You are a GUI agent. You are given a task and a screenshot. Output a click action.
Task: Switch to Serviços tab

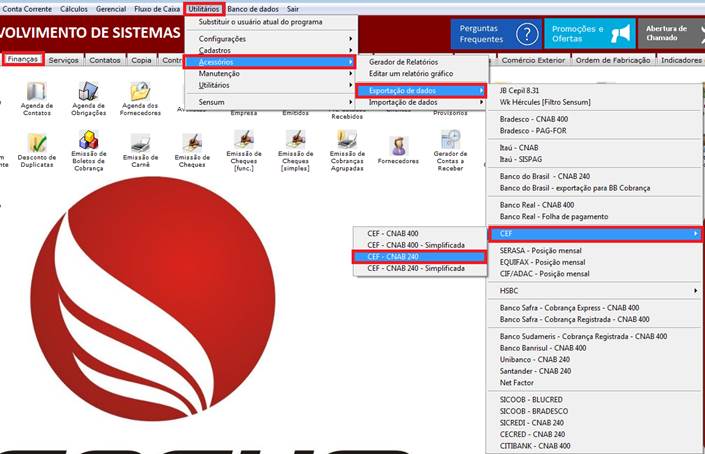click(63, 60)
